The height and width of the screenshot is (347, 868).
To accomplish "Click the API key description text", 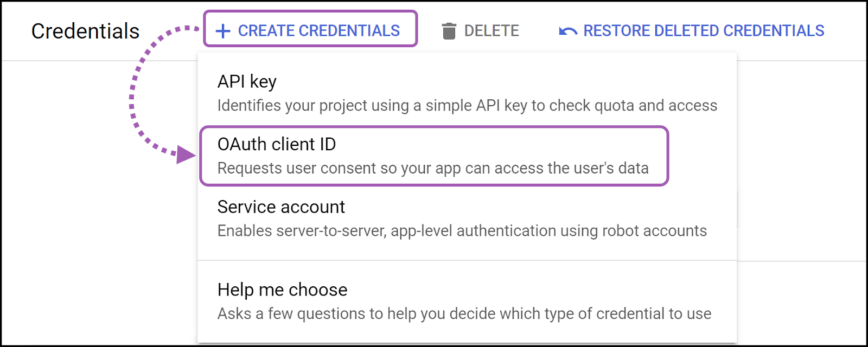I will click(467, 106).
